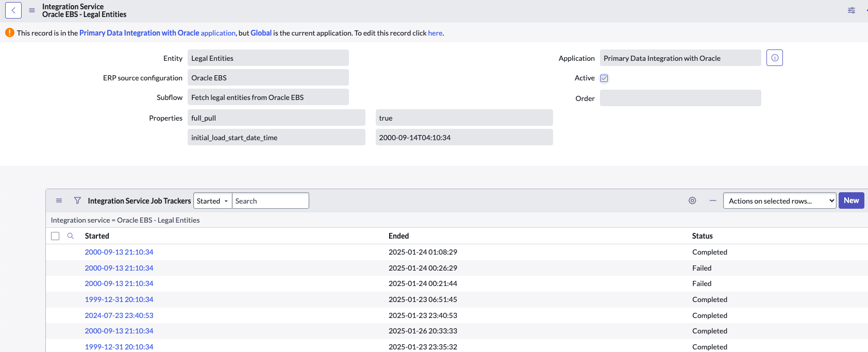Click the Application field
The height and width of the screenshot is (352, 868).
680,58
